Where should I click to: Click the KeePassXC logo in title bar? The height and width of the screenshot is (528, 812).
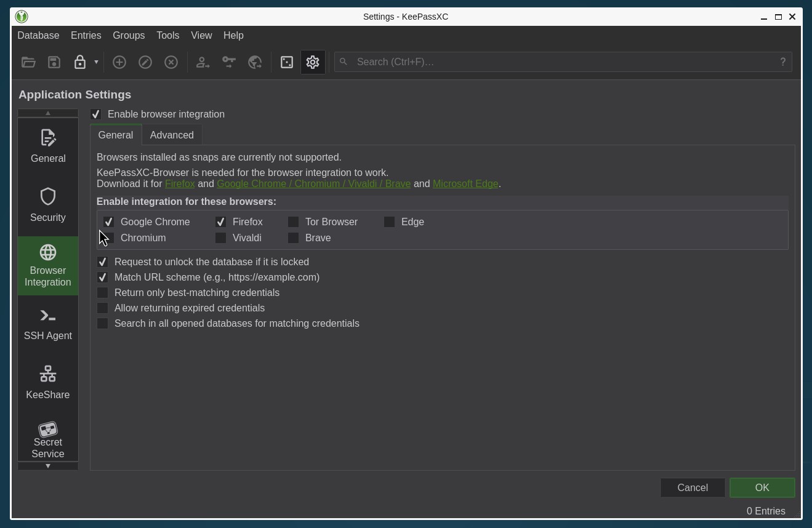(22, 17)
